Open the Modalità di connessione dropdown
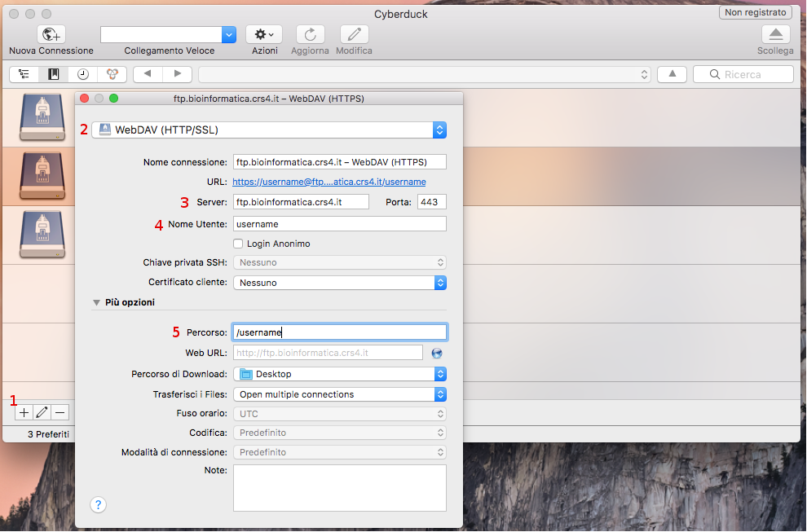The height and width of the screenshot is (532, 807). (340, 452)
